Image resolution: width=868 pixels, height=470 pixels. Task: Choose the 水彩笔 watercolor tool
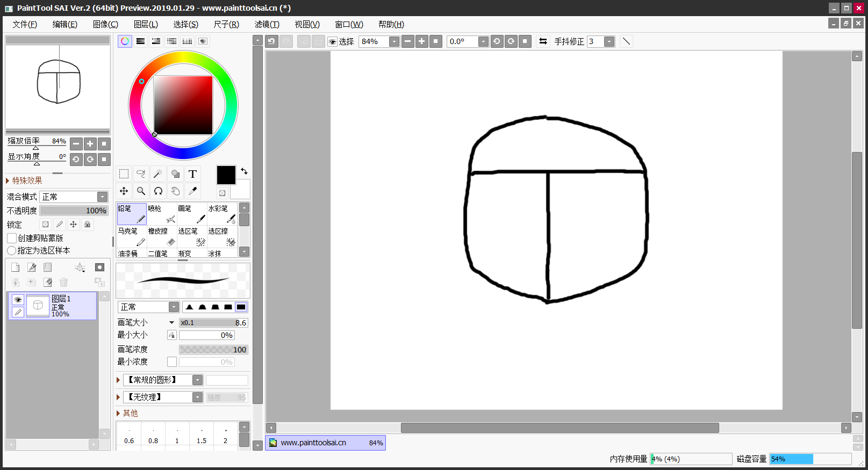click(222, 214)
